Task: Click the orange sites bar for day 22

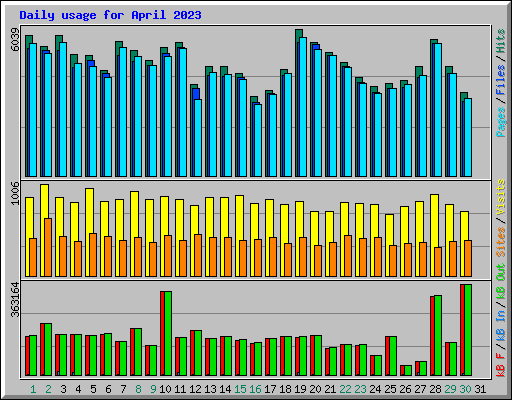Action: (x=348, y=256)
